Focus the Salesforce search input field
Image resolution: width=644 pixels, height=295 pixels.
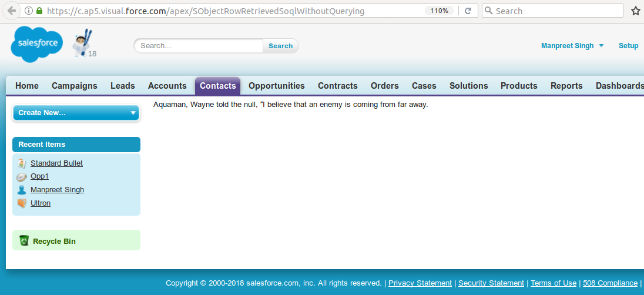pyautogui.click(x=199, y=46)
